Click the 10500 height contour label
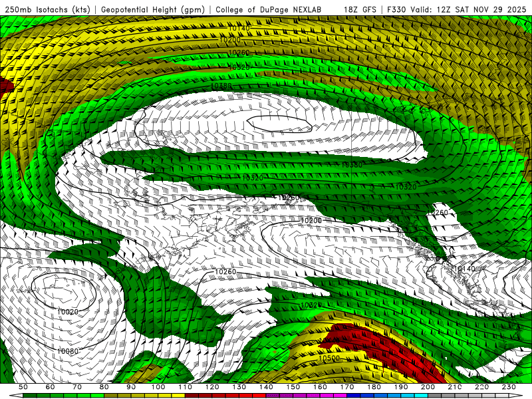Image resolution: width=532 pixels, height=399 pixels. coord(329,358)
